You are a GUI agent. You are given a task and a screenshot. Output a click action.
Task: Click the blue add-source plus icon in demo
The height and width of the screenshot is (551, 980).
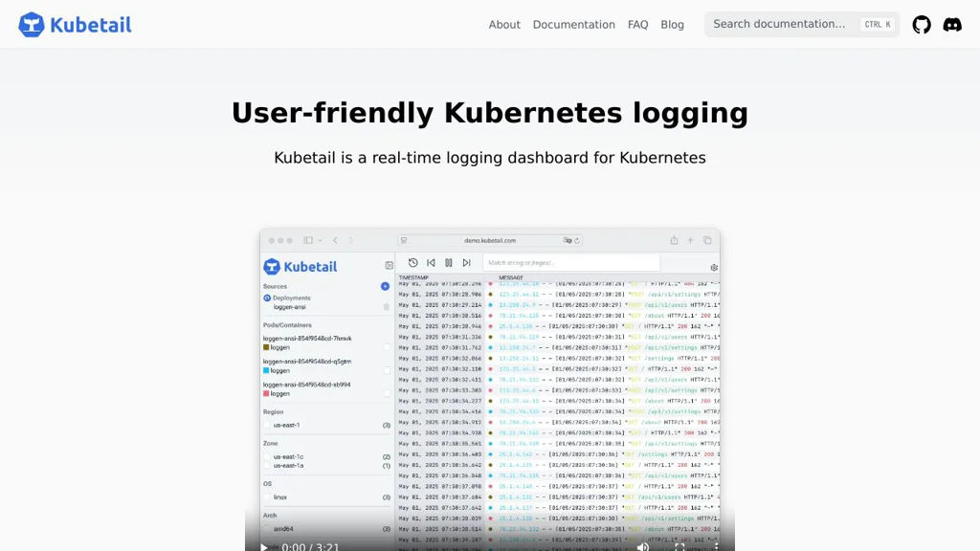click(385, 286)
